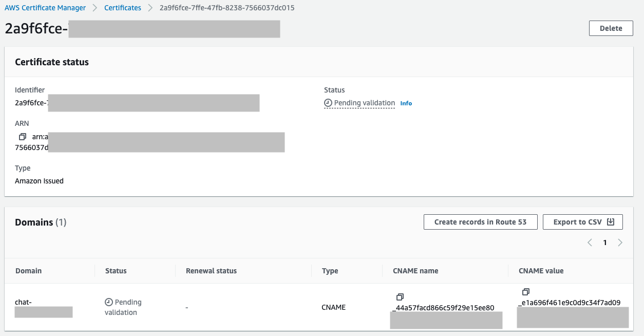The height and width of the screenshot is (336, 644).
Task: Click the CNAME name column header
Action: click(415, 271)
